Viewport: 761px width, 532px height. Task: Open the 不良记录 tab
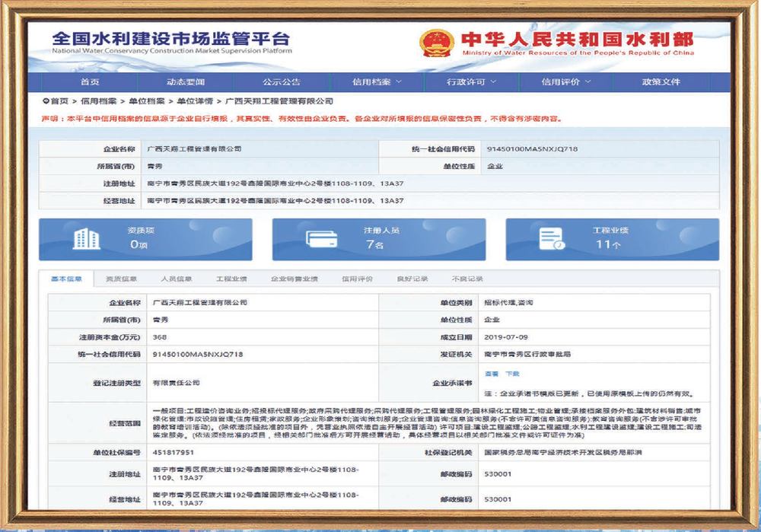tap(467, 279)
